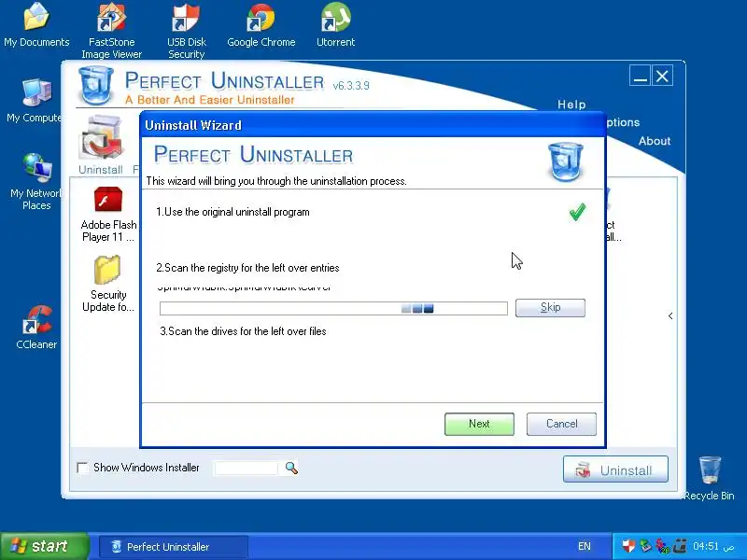The height and width of the screenshot is (560, 747).
Task: Open Utorrent desktop shortcut
Action: click(x=335, y=25)
